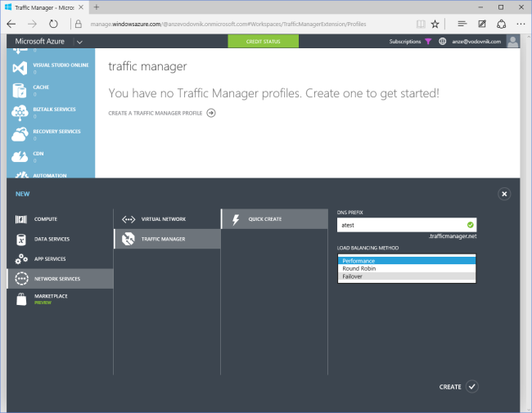Screen dimensions: 532x413
Task: Click the Make a Web Note icon
Action: [482, 24]
